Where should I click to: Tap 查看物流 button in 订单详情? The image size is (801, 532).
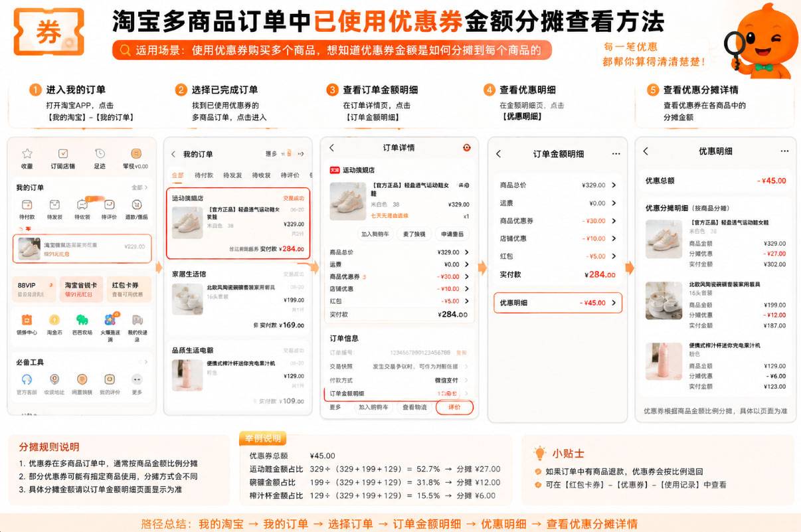[414, 407]
